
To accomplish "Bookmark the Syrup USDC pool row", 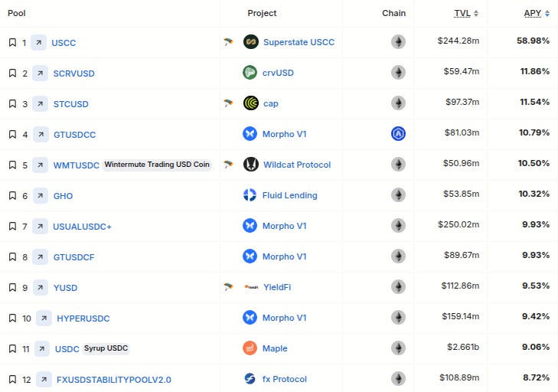I will pyautogui.click(x=12, y=349).
